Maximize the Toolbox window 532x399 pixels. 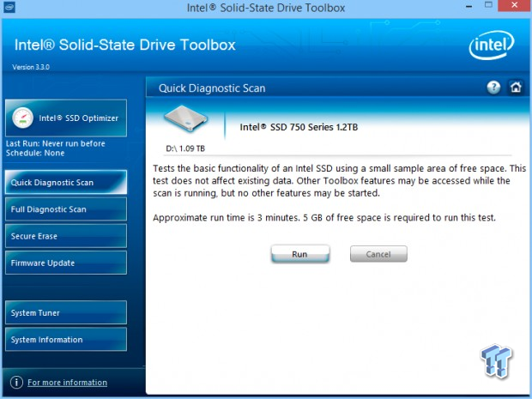[x=488, y=5]
